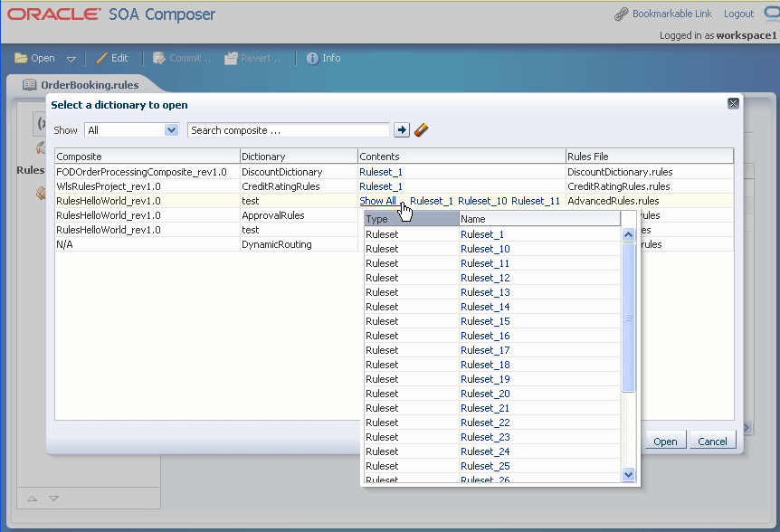Click the eraser clear search icon

[421, 130]
